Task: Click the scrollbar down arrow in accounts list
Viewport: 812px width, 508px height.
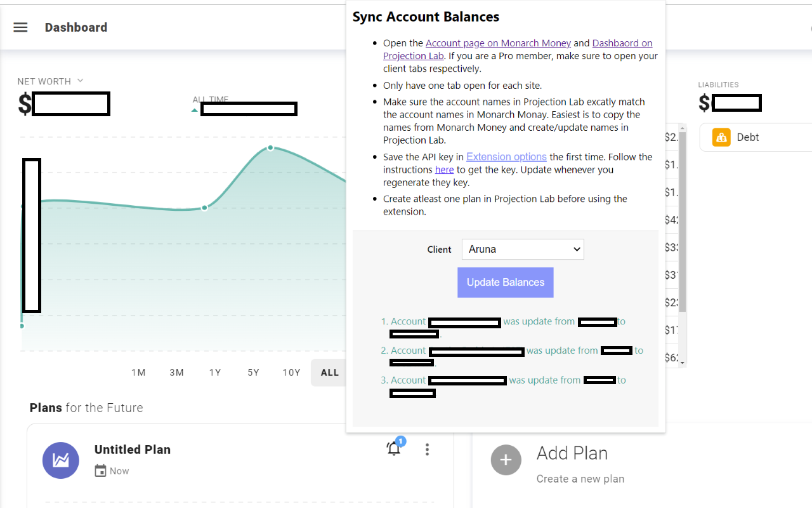Action: click(683, 363)
